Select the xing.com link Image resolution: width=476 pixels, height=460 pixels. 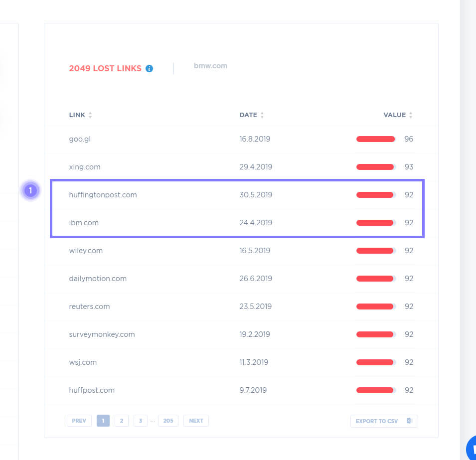coord(84,167)
